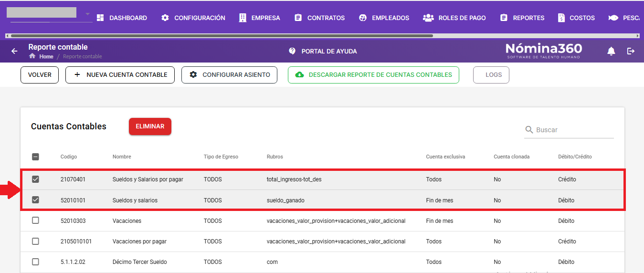The width and height of the screenshot is (644, 273).
Task: Click the Cuenta clonada column header
Action: point(512,157)
